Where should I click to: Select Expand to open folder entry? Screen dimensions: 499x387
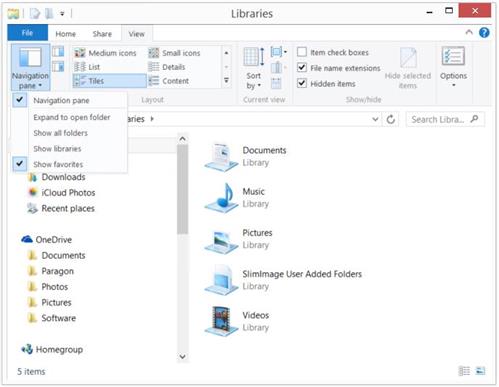pyautogui.click(x=69, y=117)
